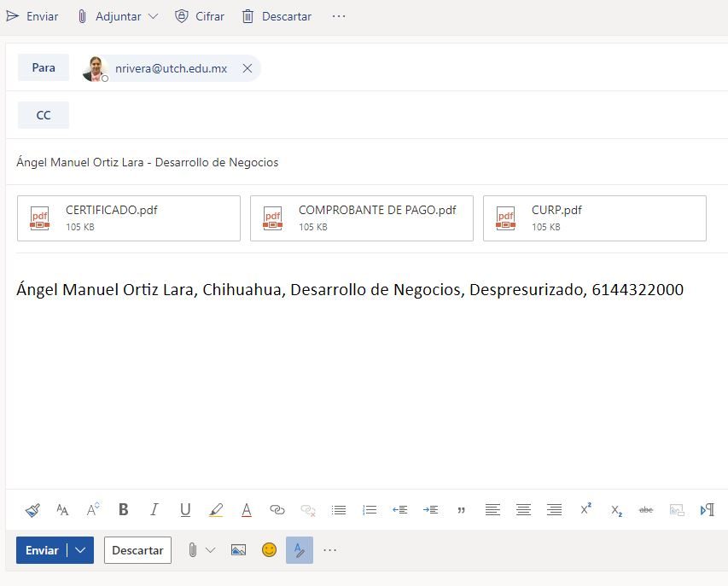Toggle bold formatting
The image size is (728, 586).
tap(124, 510)
